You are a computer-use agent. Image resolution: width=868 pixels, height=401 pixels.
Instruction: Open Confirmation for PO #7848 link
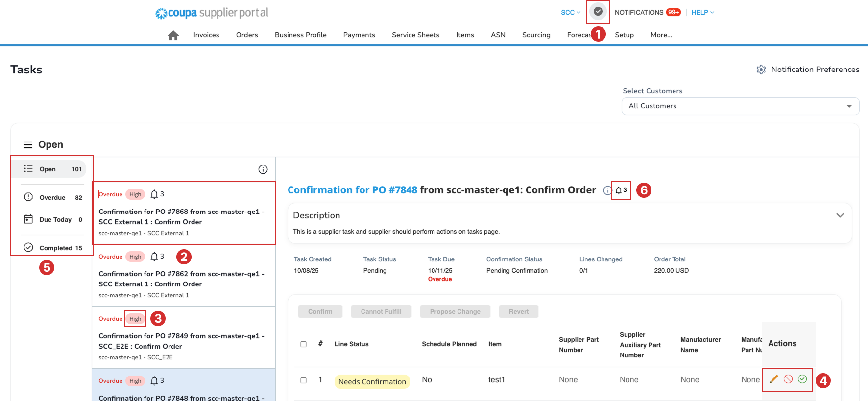(x=352, y=190)
